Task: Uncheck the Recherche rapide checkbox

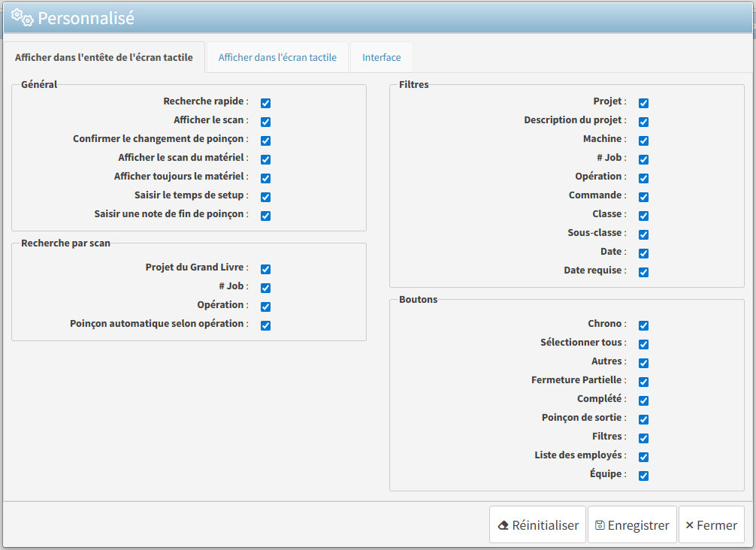Action: 265,103
